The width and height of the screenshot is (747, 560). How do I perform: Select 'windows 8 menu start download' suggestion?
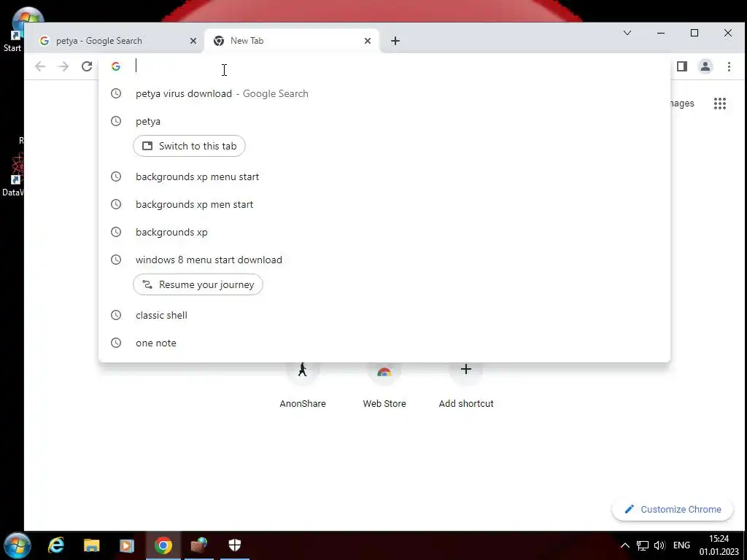[x=384, y=260]
